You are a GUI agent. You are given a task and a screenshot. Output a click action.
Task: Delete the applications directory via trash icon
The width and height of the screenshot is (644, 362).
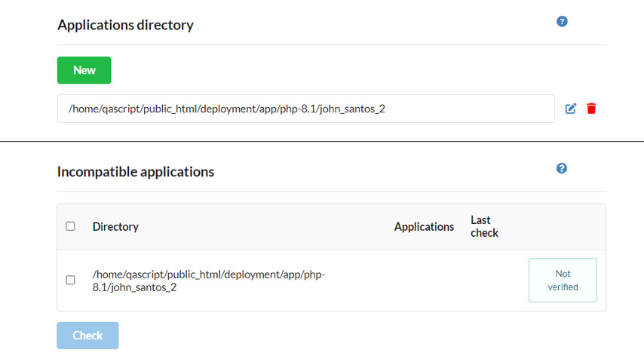coord(591,109)
